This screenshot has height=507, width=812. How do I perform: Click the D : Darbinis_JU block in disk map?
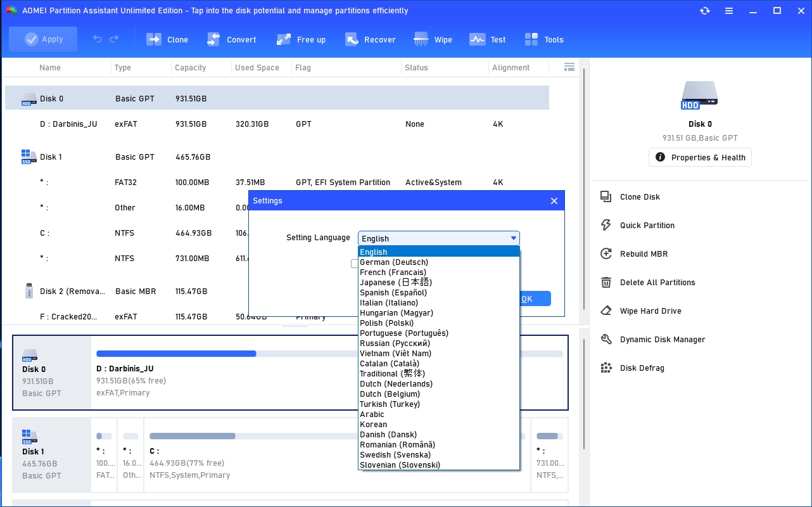coord(329,373)
